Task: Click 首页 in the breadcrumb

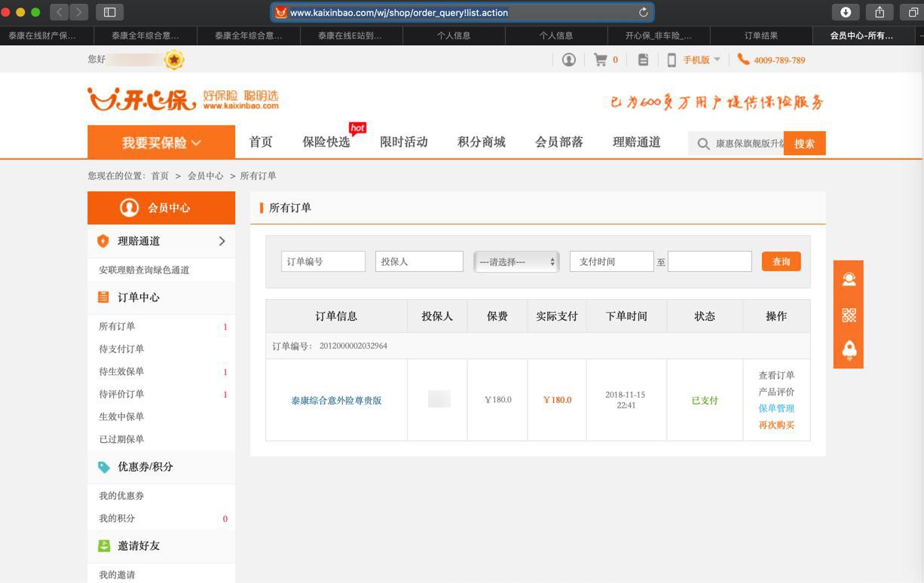Action: pos(160,176)
